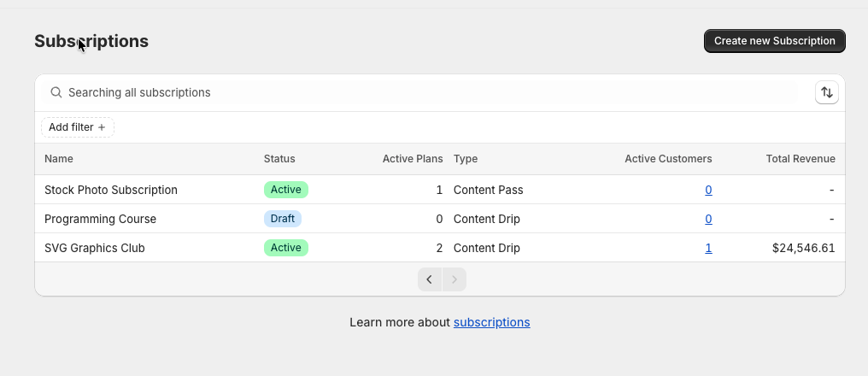Open the subscriptions help link
Screen dimensions: 868x376
point(491,322)
